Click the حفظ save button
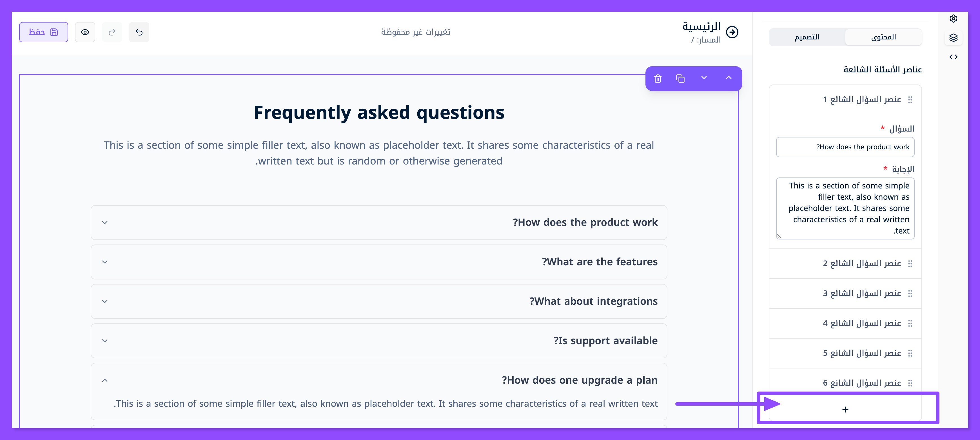Screen dimensions: 980x440 (x=43, y=32)
